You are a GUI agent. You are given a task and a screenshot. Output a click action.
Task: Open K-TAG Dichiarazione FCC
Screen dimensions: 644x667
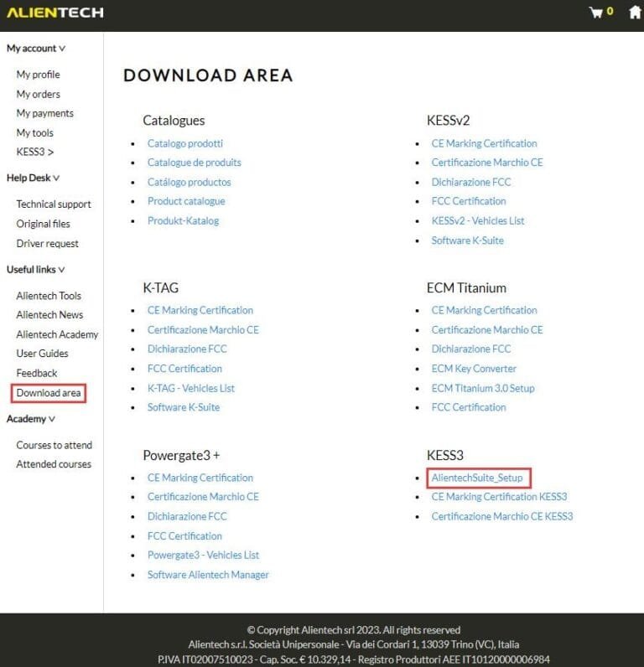[x=187, y=349]
